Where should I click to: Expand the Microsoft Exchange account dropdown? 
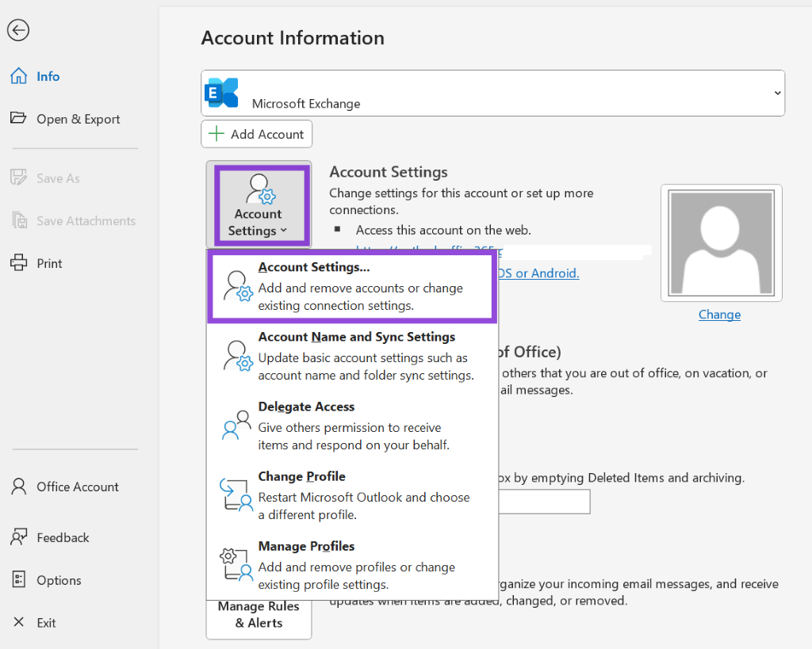[x=777, y=94]
